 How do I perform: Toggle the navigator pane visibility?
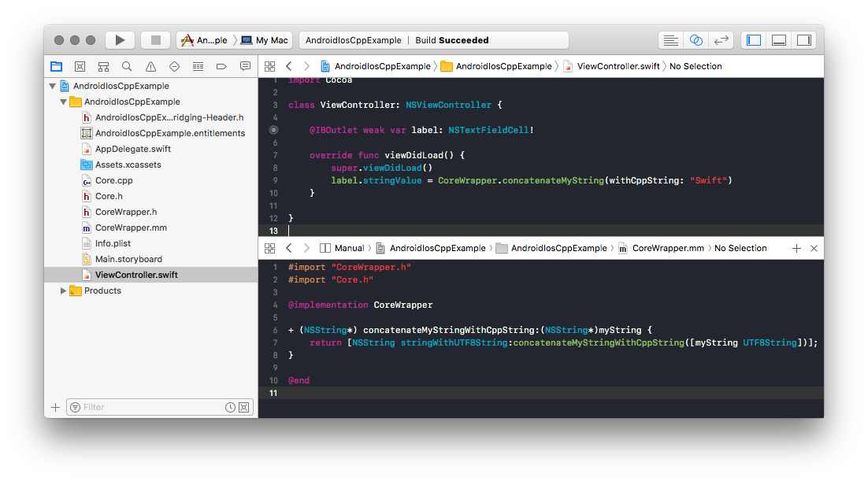[754, 40]
